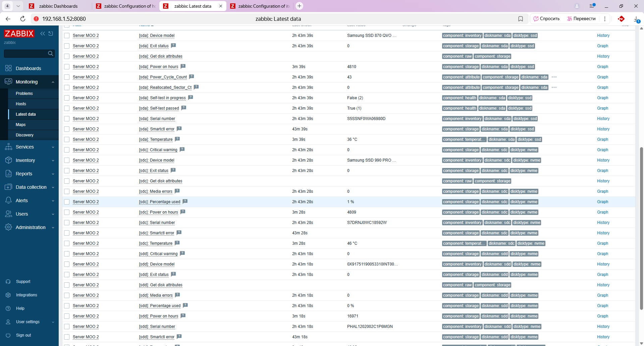Click tag disktype: nvme in [sdc]: Critical warning row
This screenshot has width=644, height=346.
click(x=524, y=150)
